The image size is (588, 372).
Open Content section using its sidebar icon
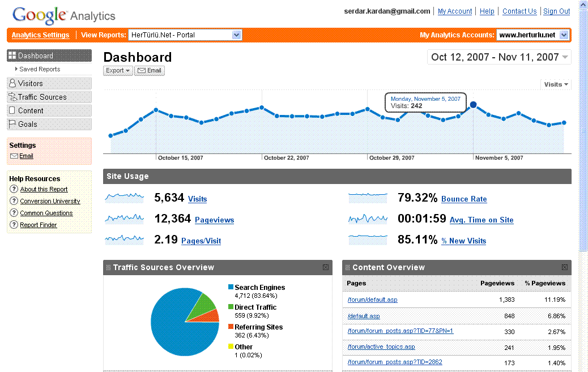(12, 110)
